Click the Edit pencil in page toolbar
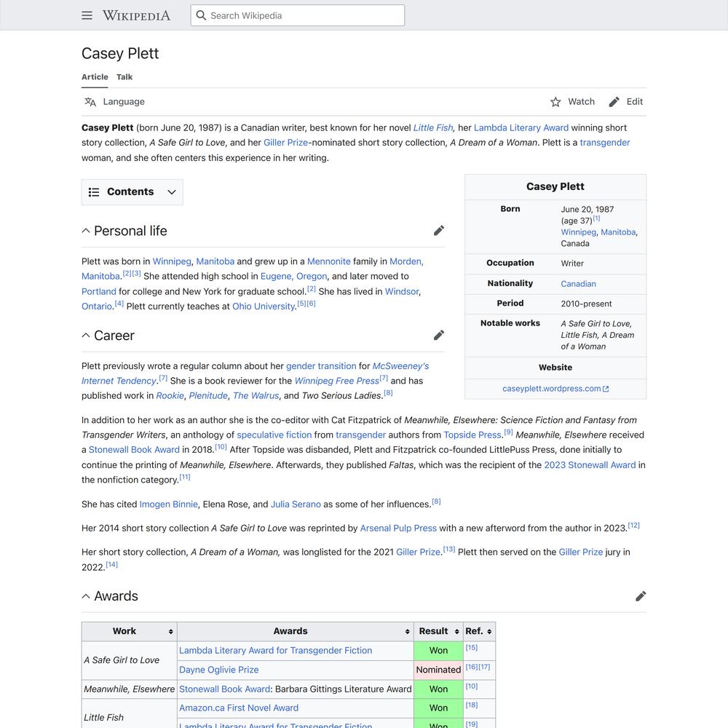728x728 pixels. point(614,102)
